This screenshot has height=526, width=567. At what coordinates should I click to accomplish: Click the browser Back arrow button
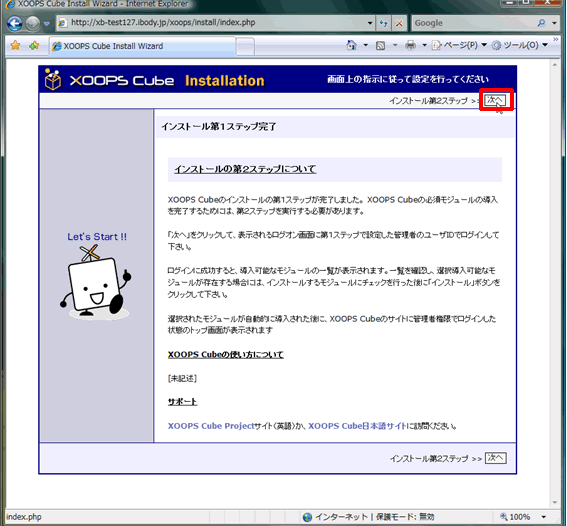14,23
